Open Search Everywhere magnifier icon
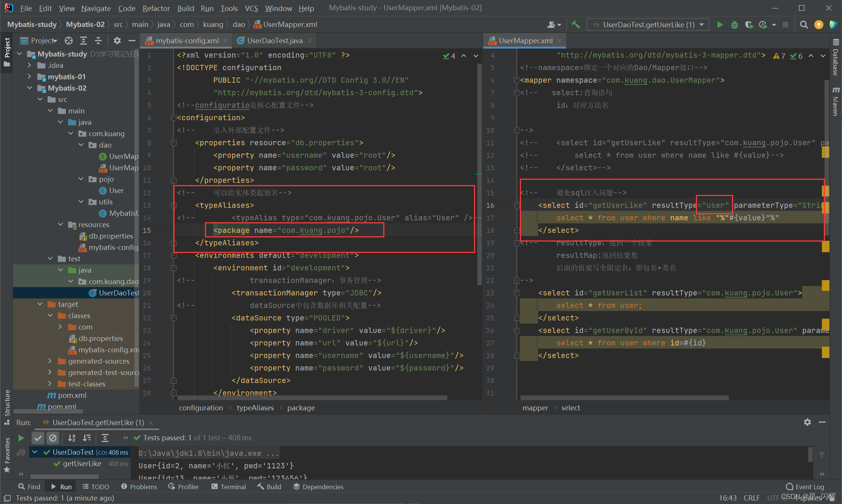Viewport: 842px width, 504px height. 804,25
